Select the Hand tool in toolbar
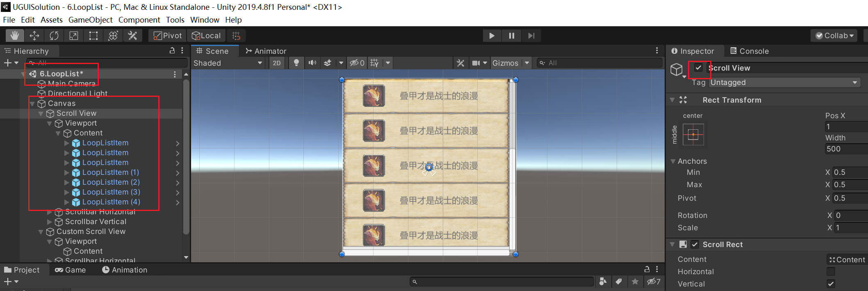 15,36
